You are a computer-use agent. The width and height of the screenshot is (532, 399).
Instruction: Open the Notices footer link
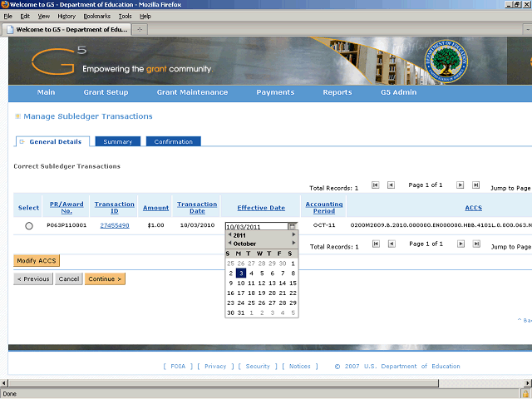(x=300, y=367)
